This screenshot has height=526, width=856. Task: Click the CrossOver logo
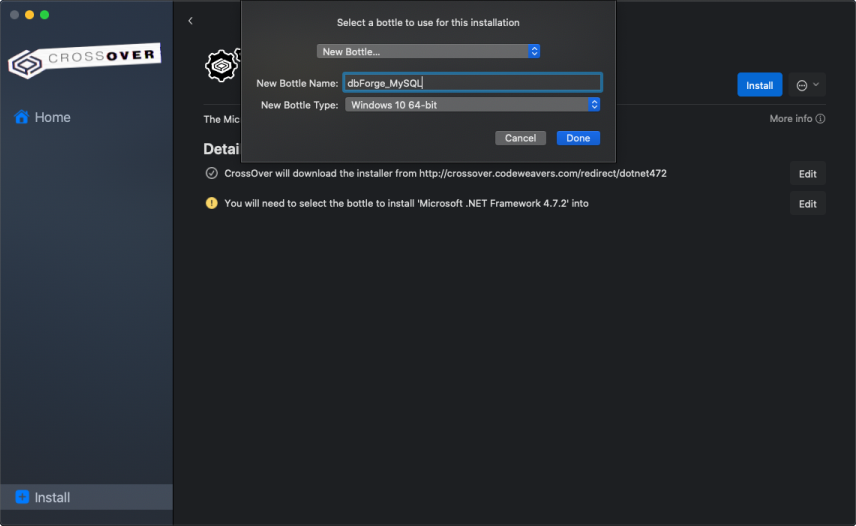[x=84, y=60]
